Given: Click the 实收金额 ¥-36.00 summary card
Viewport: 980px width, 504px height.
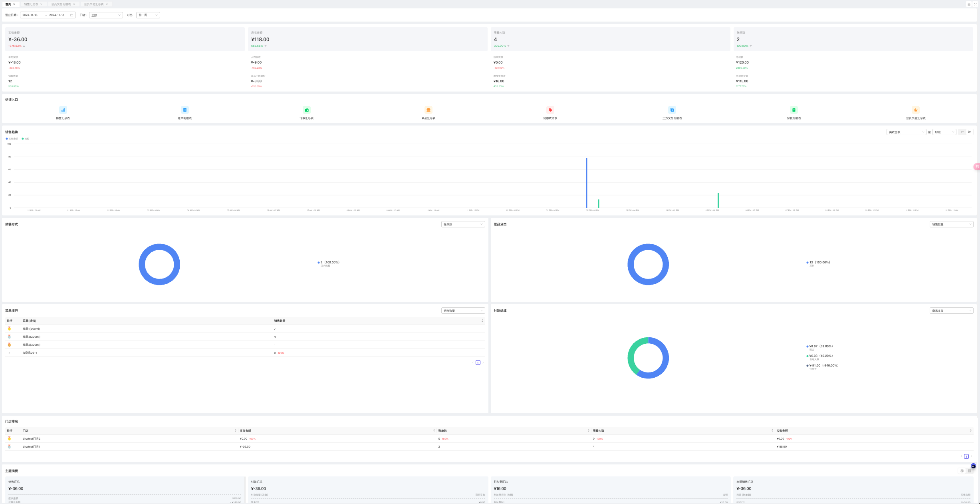Looking at the screenshot, I should tap(125, 39).
